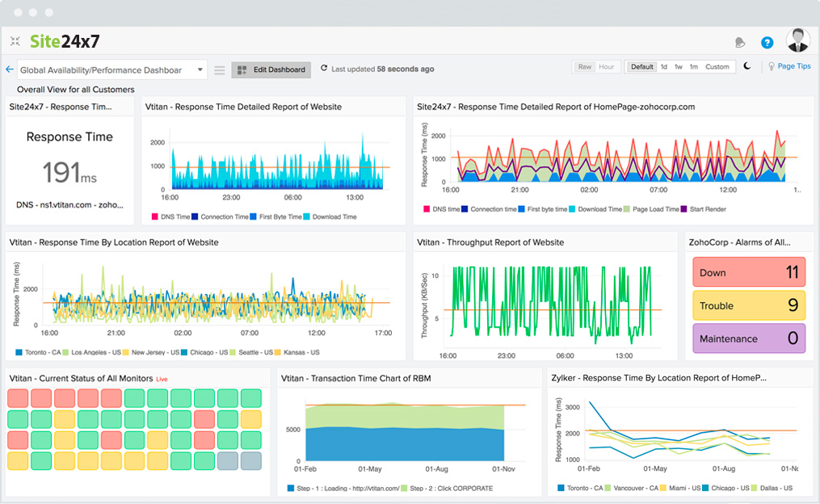Open the user profile avatar
Viewport: 820px width, 504px height.
797,40
